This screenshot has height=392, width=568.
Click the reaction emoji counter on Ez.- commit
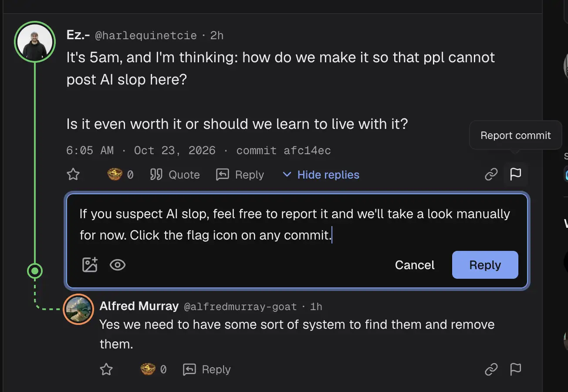pyautogui.click(x=120, y=175)
